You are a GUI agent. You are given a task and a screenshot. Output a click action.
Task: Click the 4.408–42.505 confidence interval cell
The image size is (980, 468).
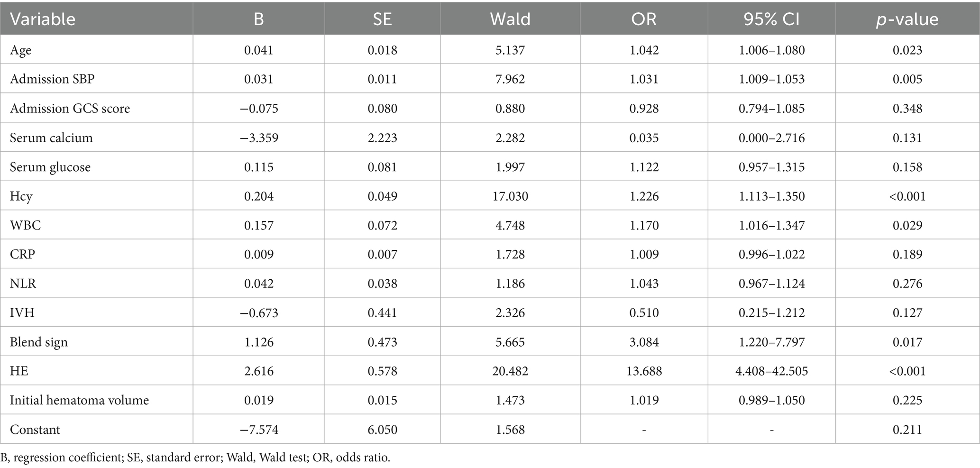771,371
